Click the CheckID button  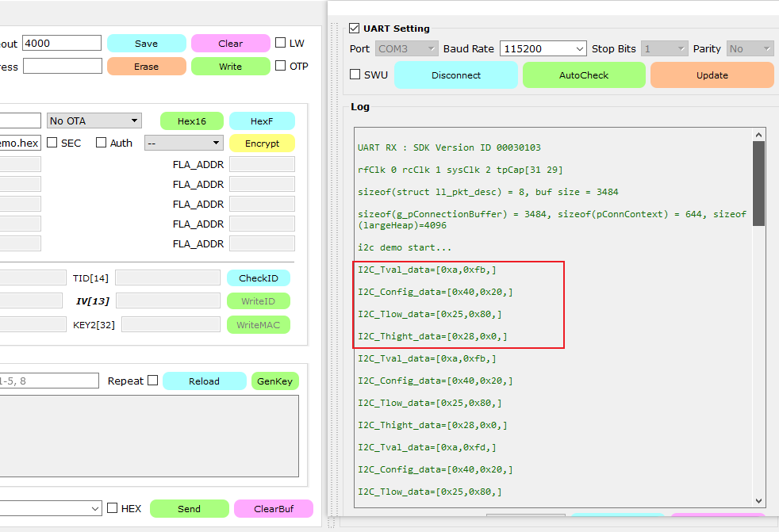click(x=258, y=278)
